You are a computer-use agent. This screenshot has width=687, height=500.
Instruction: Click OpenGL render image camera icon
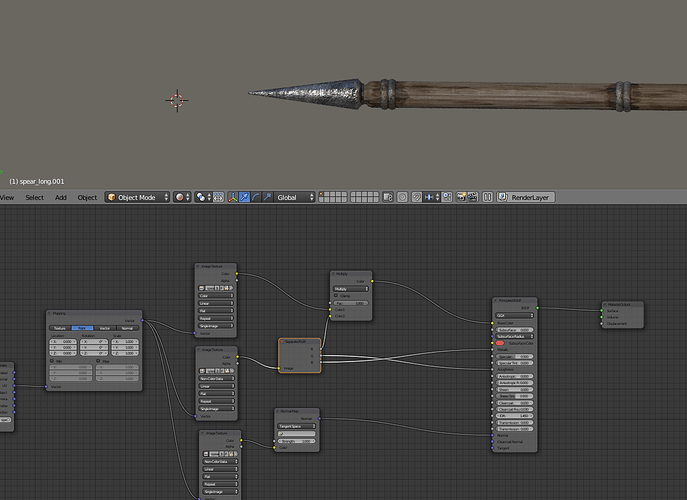461,197
